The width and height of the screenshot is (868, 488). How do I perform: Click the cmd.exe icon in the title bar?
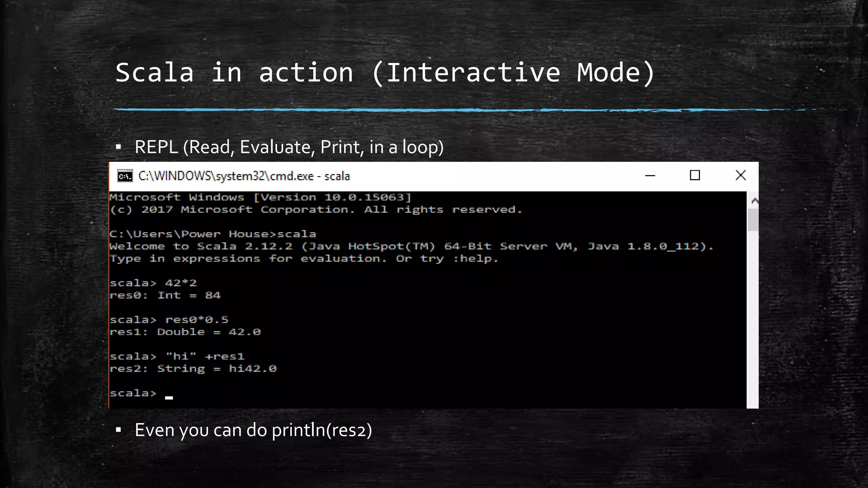point(125,176)
